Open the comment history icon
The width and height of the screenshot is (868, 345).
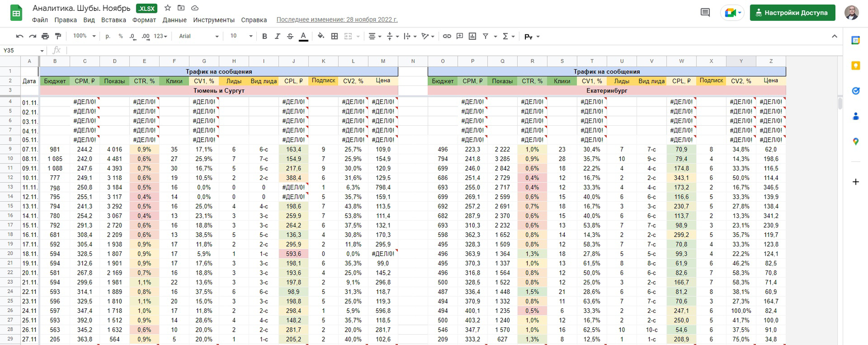click(705, 12)
